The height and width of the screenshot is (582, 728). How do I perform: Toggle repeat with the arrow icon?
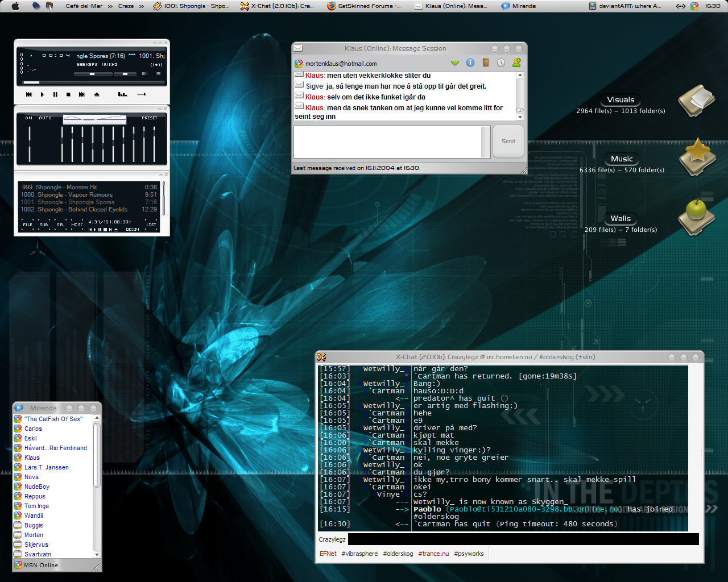point(142,94)
